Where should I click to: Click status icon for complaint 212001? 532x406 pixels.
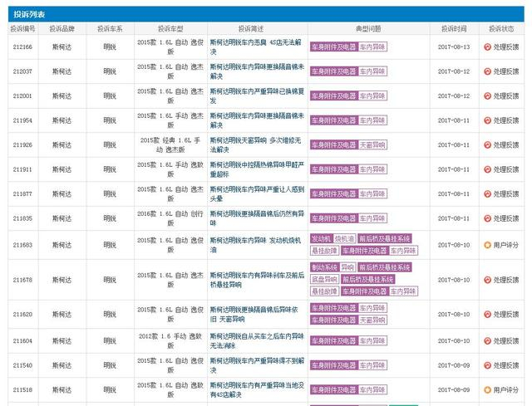tap(488, 96)
